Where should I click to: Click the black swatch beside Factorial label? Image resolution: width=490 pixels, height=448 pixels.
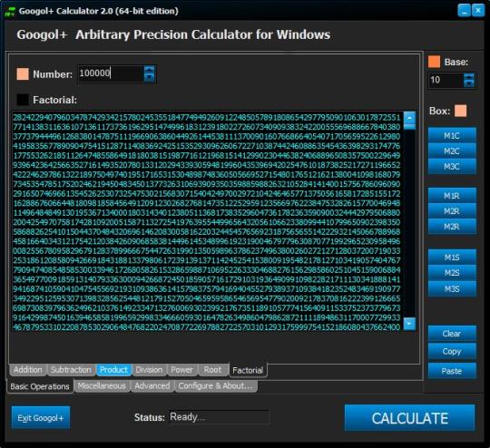pos(23,100)
